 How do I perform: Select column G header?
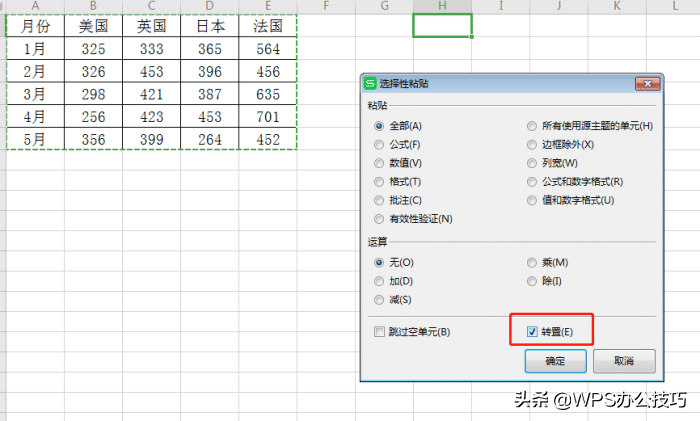[384, 6]
